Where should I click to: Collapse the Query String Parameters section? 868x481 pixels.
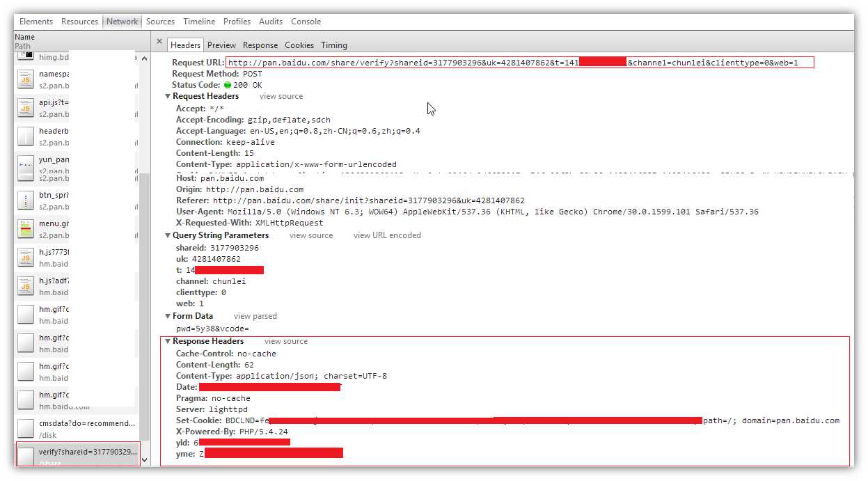tap(168, 235)
